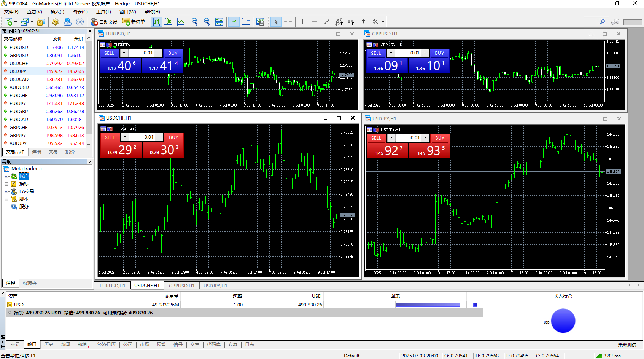Screen dimensions: 644x359
Task: Click USD exposure bar graph
Action: (x=428, y=305)
